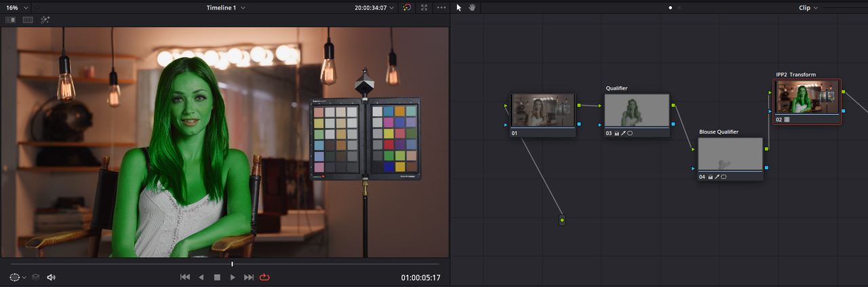
Task: Select the IPP2 Transform node 02 thumbnail
Action: click(x=807, y=97)
